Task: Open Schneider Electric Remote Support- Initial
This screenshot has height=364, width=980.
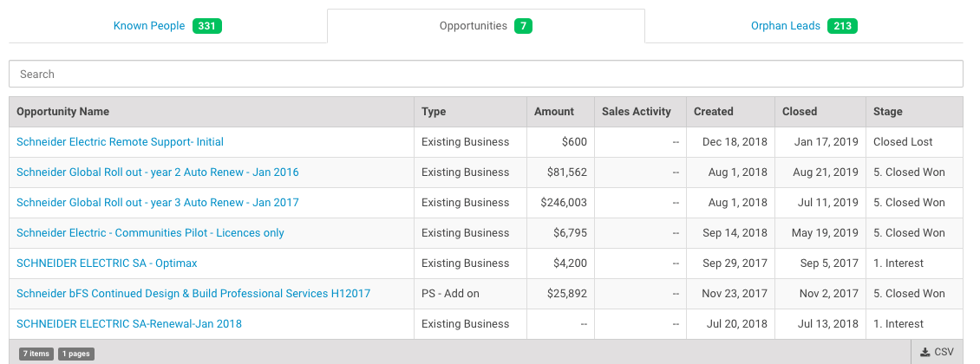Action: pos(120,142)
